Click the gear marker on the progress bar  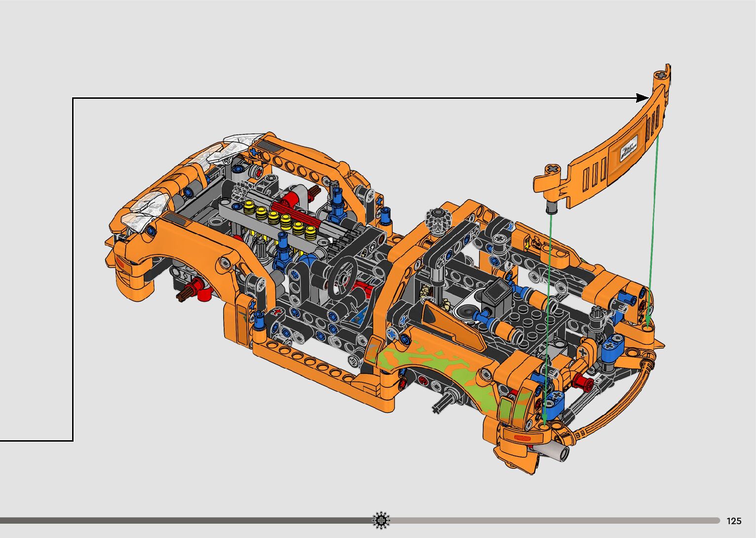[381, 520]
